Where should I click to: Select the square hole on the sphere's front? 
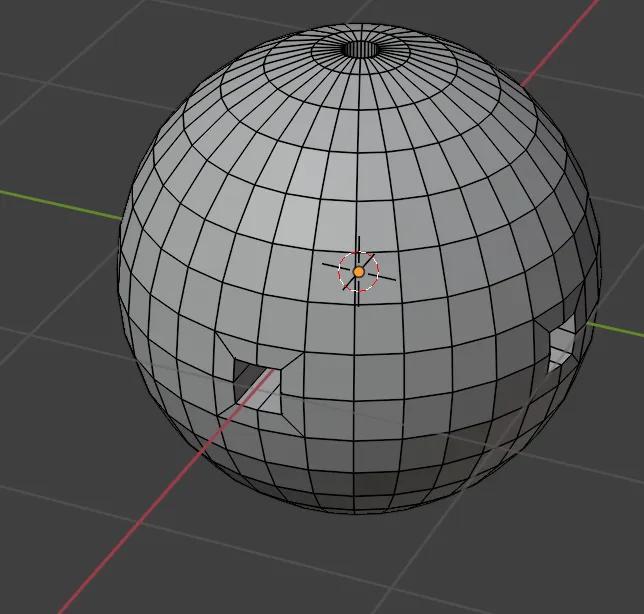(x=258, y=385)
